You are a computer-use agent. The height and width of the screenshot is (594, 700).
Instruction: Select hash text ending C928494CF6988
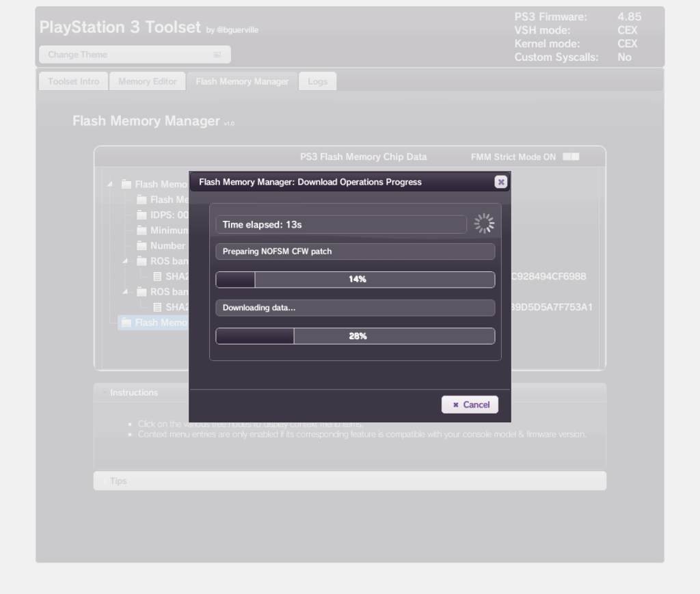[549, 277]
